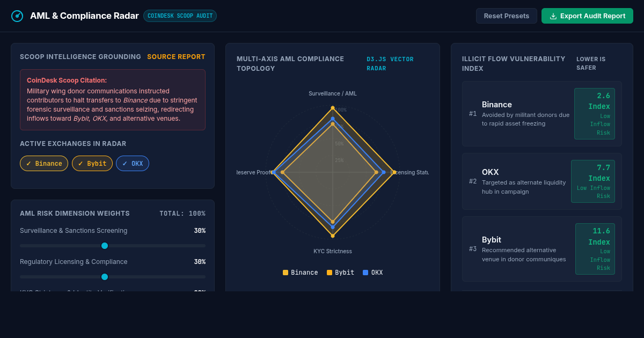Image resolution: width=644 pixels, height=338 pixels.
Task: Click the KYC Strictness axis label
Action: (x=333, y=251)
